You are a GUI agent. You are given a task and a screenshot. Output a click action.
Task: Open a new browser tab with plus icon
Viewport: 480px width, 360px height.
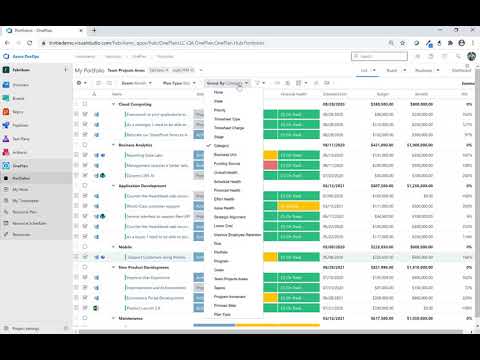[94, 30]
